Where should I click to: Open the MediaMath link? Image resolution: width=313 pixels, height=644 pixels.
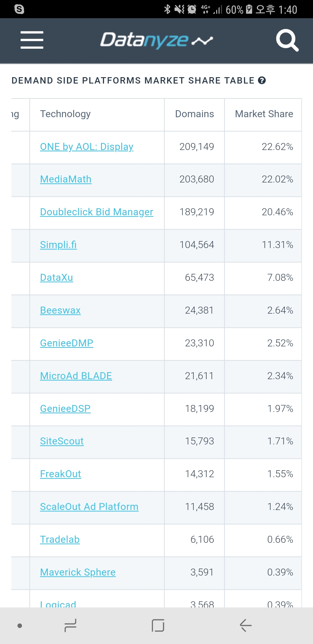66,179
